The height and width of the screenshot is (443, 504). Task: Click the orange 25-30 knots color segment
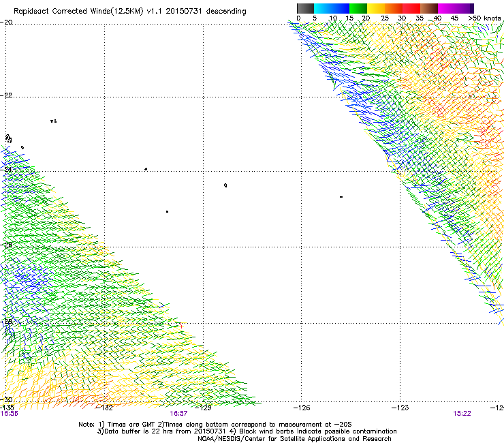[394, 9]
